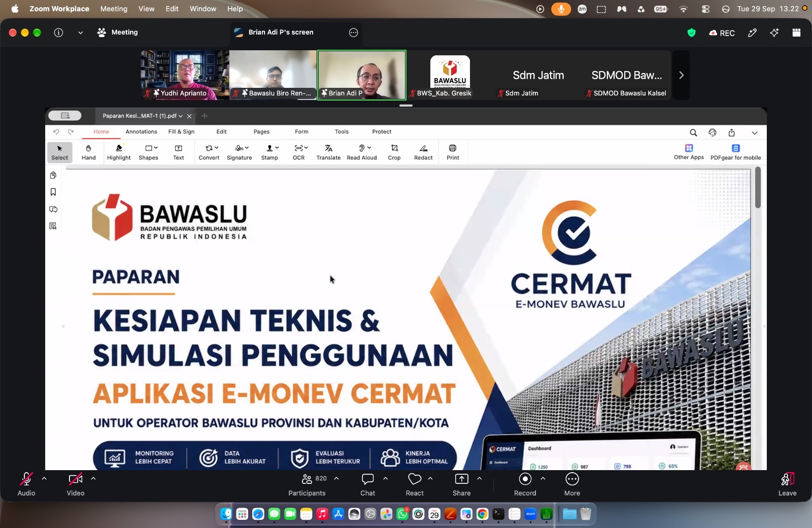Image resolution: width=812 pixels, height=528 pixels.
Task: Toggle the Record button
Action: click(525, 484)
